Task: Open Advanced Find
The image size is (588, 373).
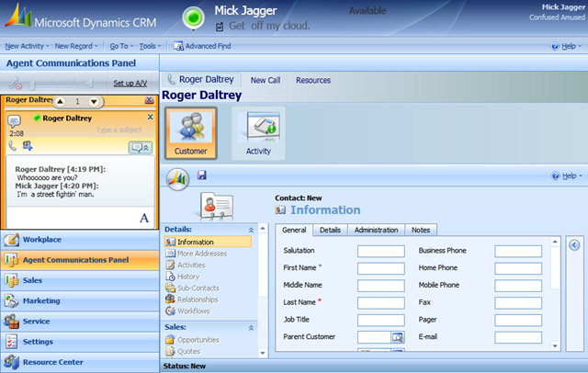Action: coord(202,46)
